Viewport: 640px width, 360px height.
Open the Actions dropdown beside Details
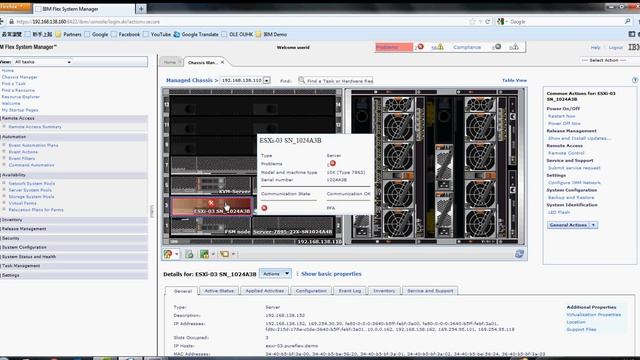pyautogui.click(x=276, y=274)
